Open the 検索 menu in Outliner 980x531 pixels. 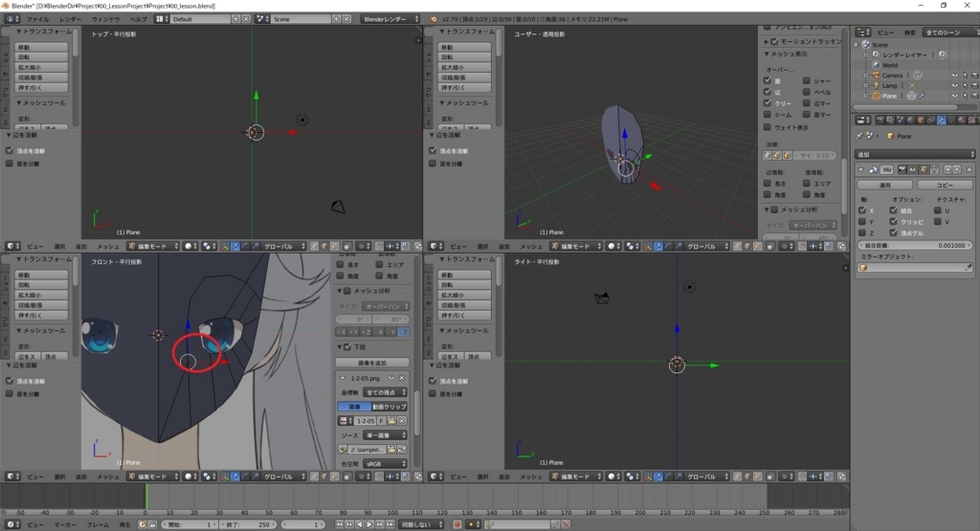click(x=910, y=33)
